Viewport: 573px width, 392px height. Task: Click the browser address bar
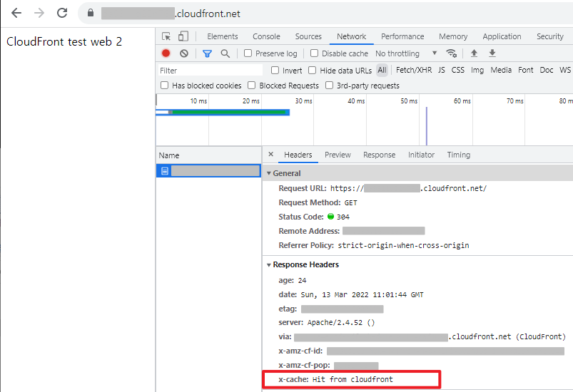pyautogui.click(x=325, y=14)
